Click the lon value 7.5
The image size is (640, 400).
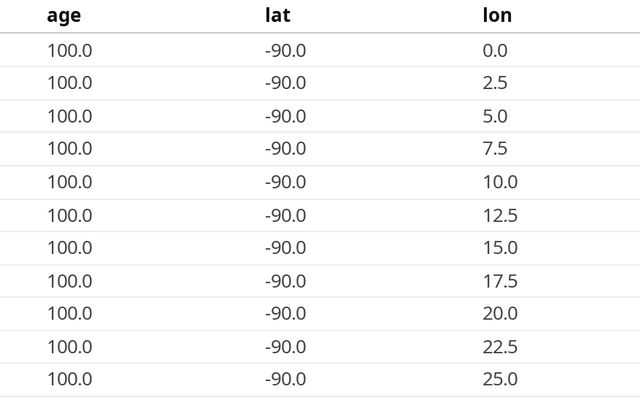(495, 149)
